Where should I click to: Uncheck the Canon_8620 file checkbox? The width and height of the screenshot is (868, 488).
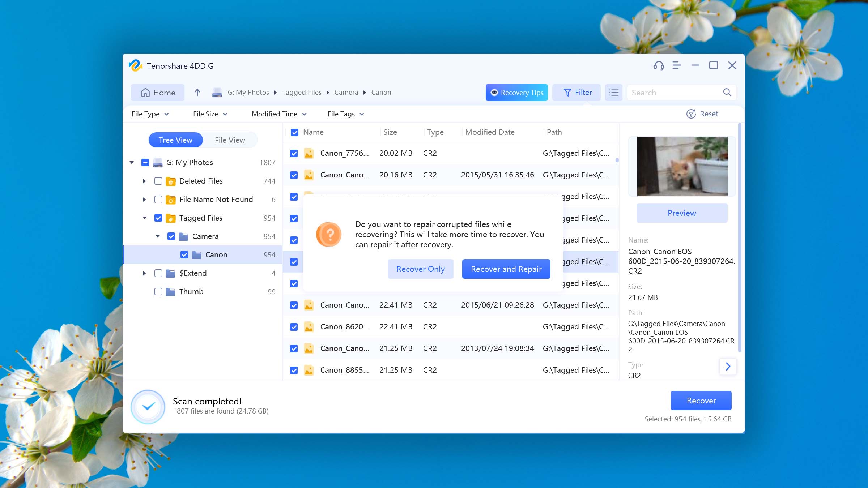[x=294, y=327]
